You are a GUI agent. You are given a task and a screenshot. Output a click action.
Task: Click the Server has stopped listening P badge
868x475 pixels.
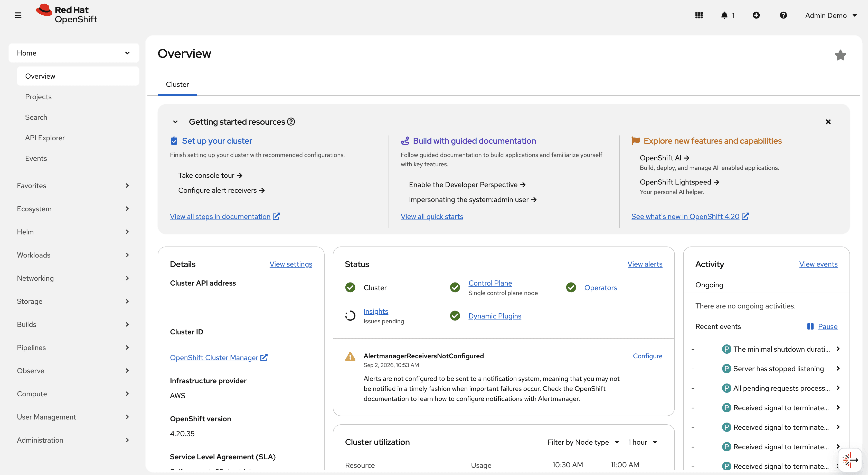click(726, 368)
